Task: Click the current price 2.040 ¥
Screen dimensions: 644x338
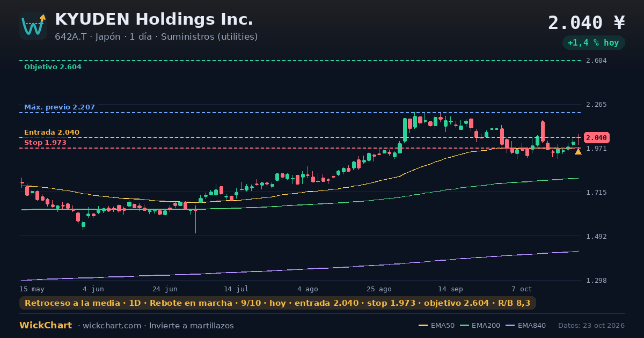Action: (x=587, y=23)
